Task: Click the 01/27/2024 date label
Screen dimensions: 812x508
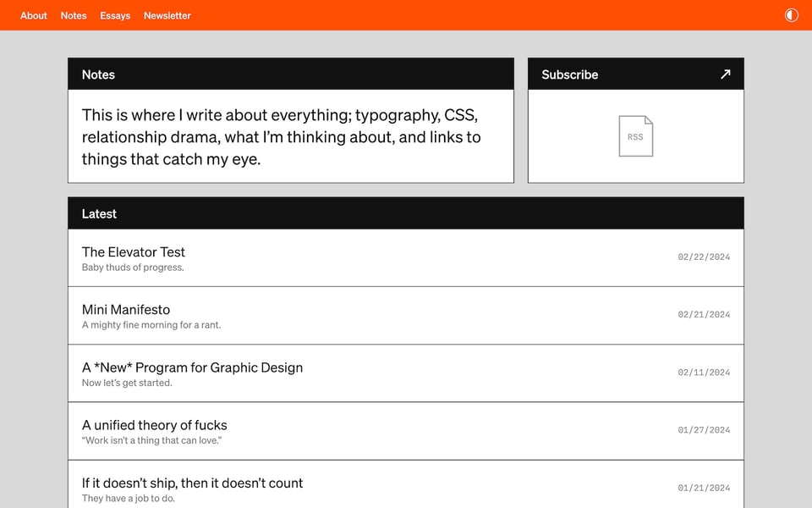Action: [x=704, y=430]
